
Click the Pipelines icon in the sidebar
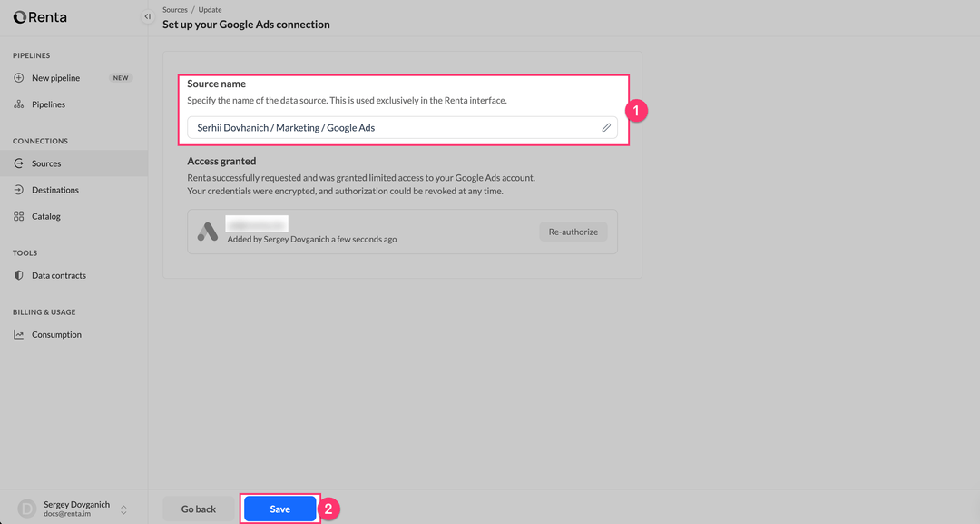point(20,104)
